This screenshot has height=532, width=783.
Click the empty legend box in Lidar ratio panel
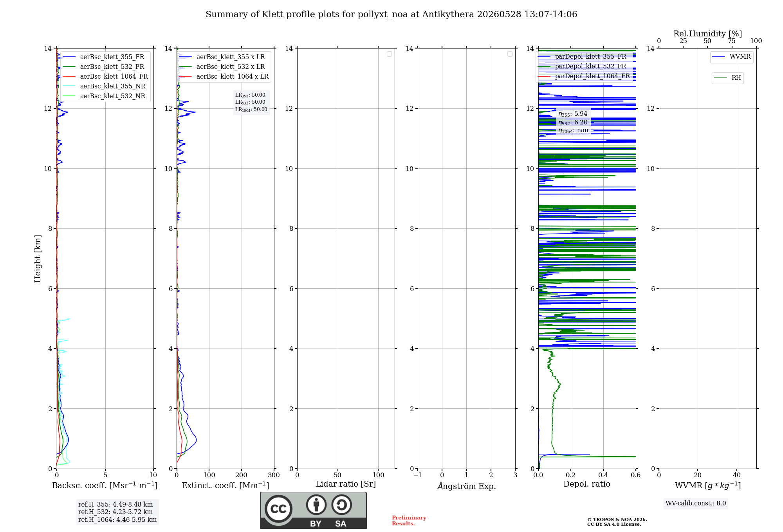[389, 54]
